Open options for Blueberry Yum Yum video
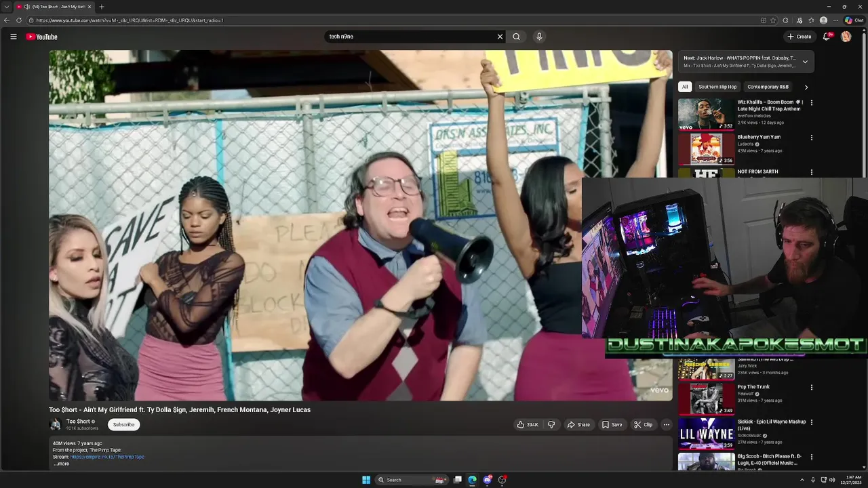The width and height of the screenshot is (868, 488). 811,138
